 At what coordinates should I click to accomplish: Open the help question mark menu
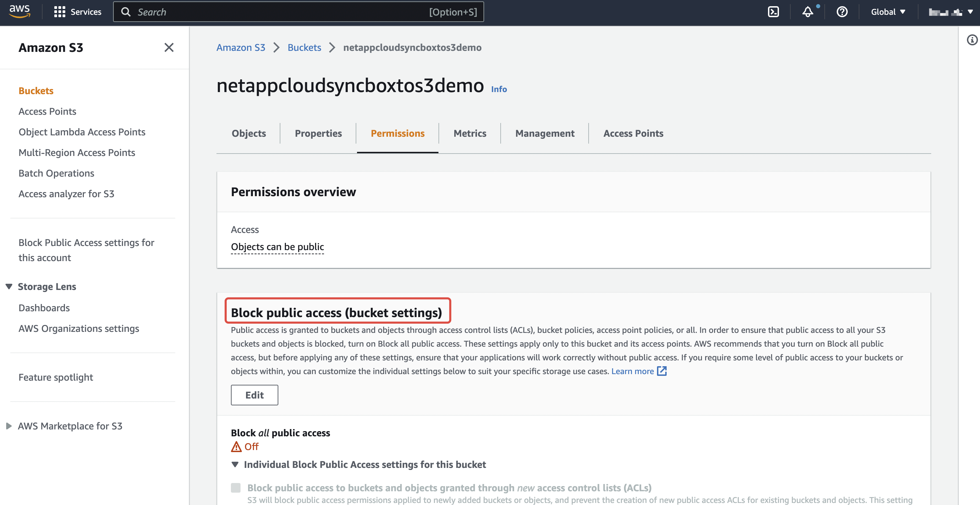coord(842,12)
